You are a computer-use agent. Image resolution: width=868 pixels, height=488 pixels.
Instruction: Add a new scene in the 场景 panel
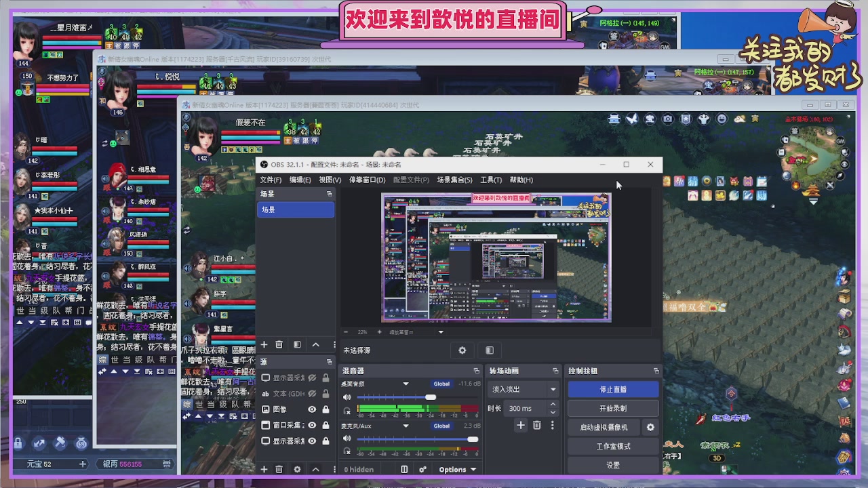(264, 345)
